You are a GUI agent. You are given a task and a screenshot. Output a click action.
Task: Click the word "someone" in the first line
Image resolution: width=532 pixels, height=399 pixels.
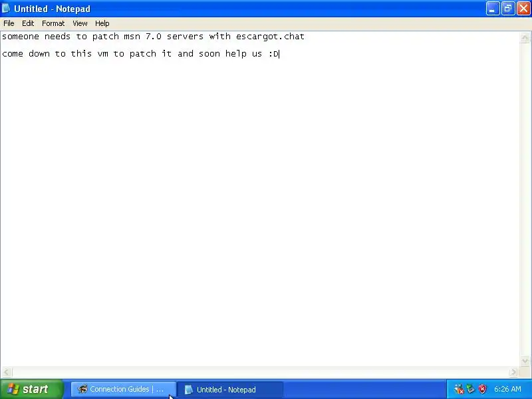pos(21,37)
